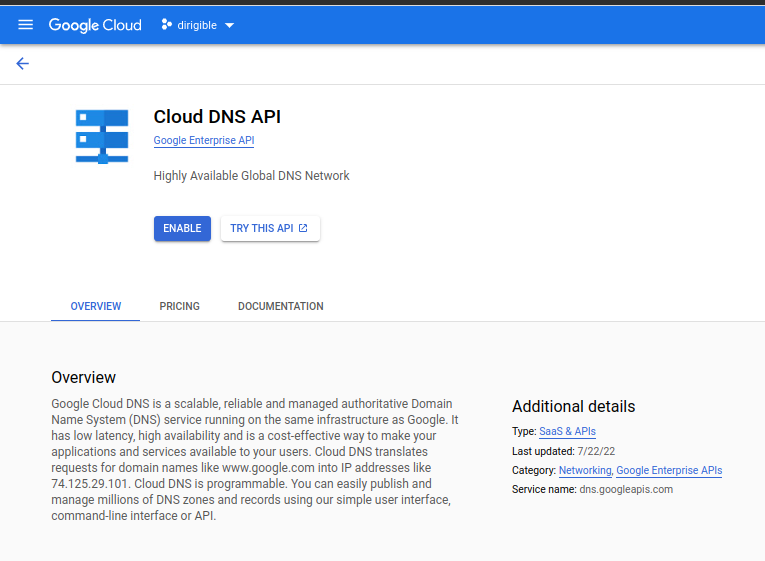Follow the SaaS & APIs type link
Screen dimensions: 765x561
[x=567, y=432]
